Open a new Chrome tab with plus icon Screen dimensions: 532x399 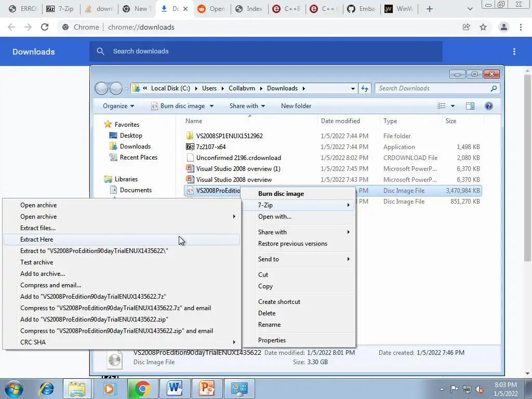(430, 9)
